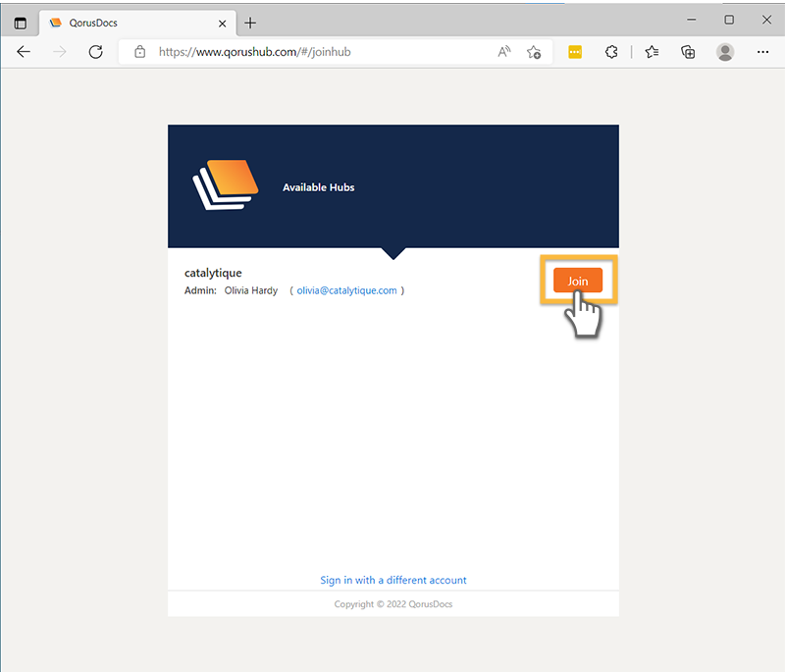The height and width of the screenshot is (672, 785).
Task: View site information via lock icon
Action: pyautogui.click(x=140, y=52)
